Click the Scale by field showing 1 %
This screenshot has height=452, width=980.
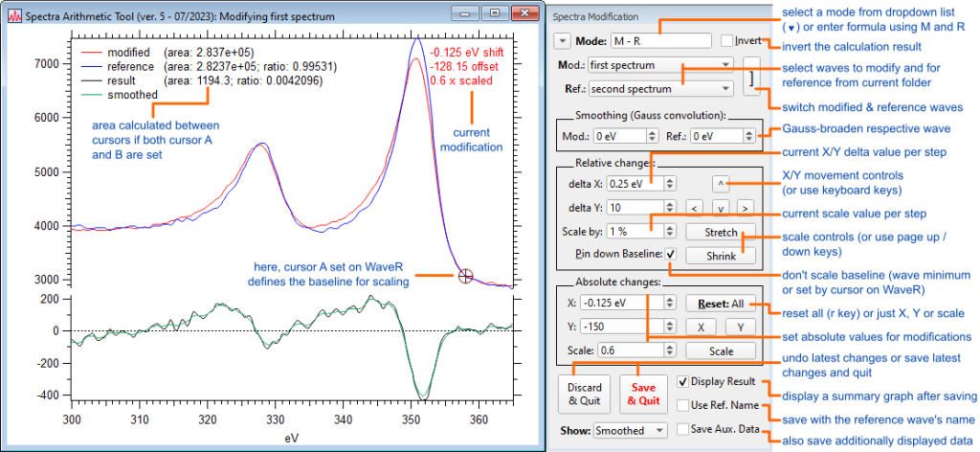[x=635, y=232]
